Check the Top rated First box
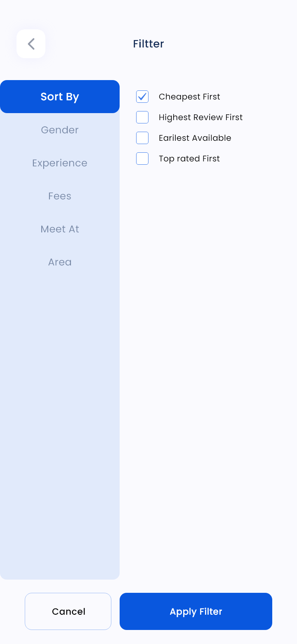297x644 pixels. (142, 159)
